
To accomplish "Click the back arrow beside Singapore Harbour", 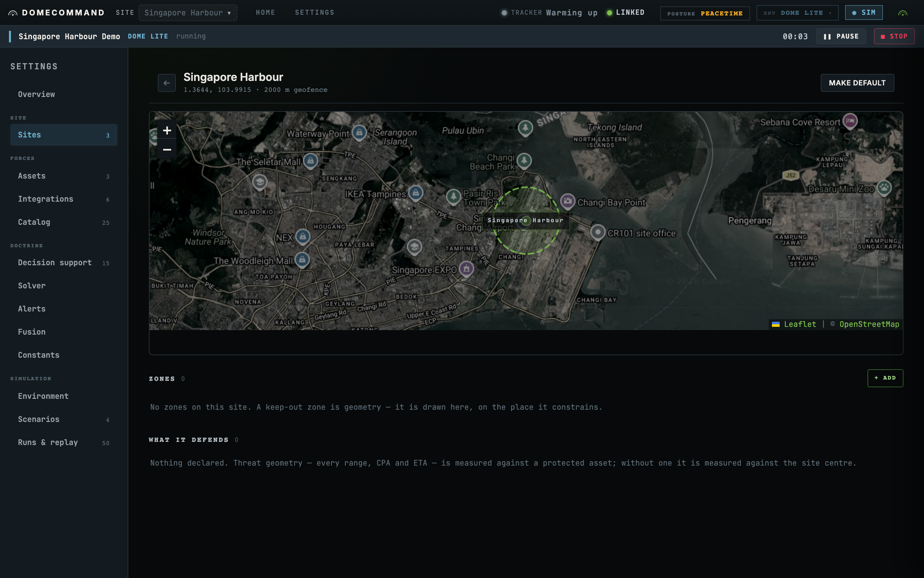I will [167, 83].
